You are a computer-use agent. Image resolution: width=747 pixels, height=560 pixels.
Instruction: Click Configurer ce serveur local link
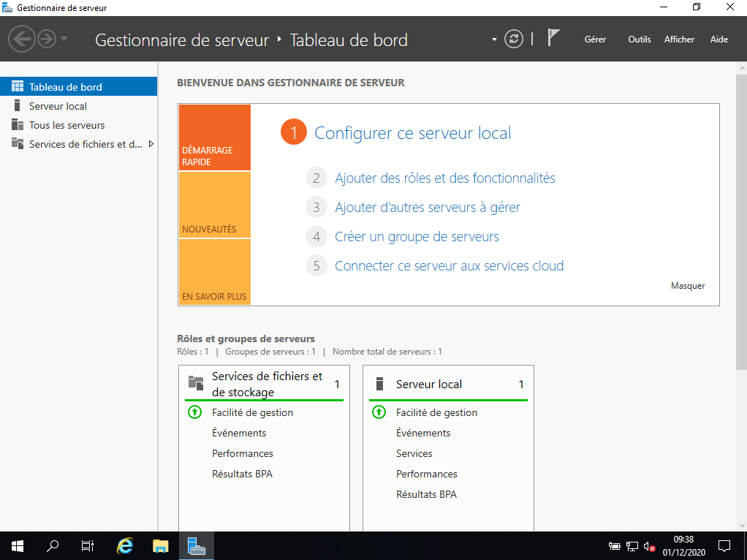coord(412,133)
